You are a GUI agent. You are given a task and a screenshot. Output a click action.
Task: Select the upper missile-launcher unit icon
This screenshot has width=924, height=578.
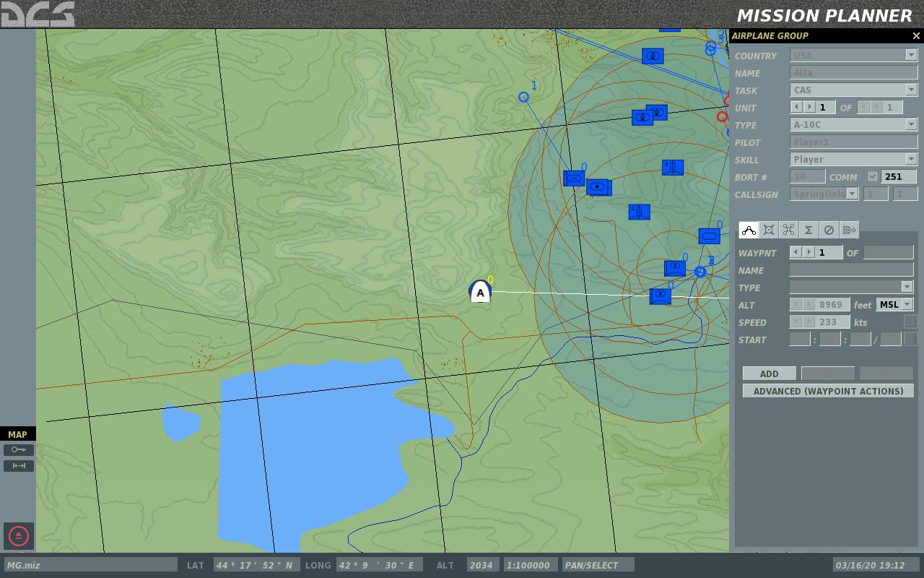coord(673,167)
